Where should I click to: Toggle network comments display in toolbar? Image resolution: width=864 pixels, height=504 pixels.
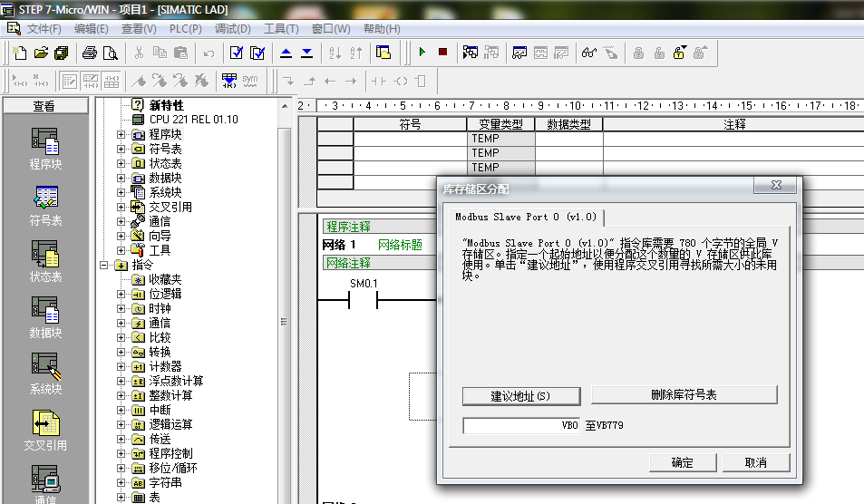coord(91,81)
